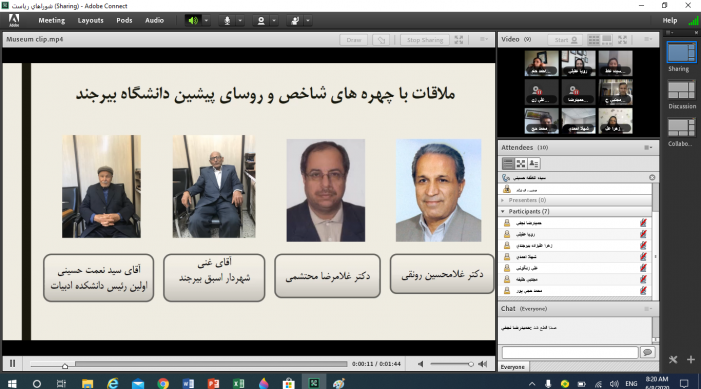Click the chat message input field
The image size is (701, 389).
[570, 352]
